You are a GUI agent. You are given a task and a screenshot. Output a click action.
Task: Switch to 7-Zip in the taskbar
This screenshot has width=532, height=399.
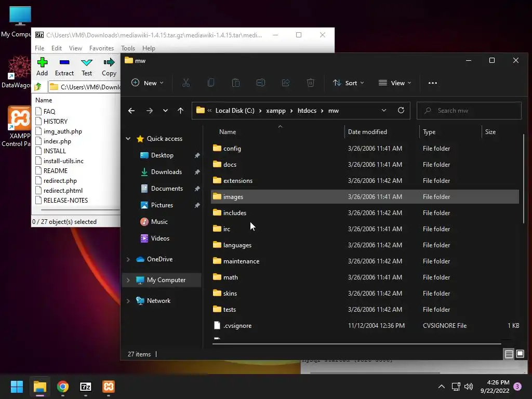click(x=86, y=387)
